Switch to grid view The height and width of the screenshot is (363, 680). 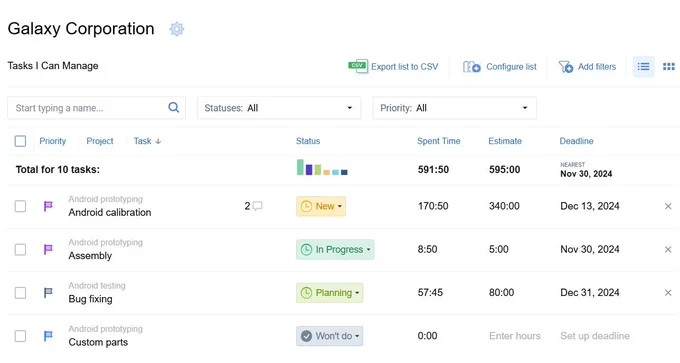[669, 67]
